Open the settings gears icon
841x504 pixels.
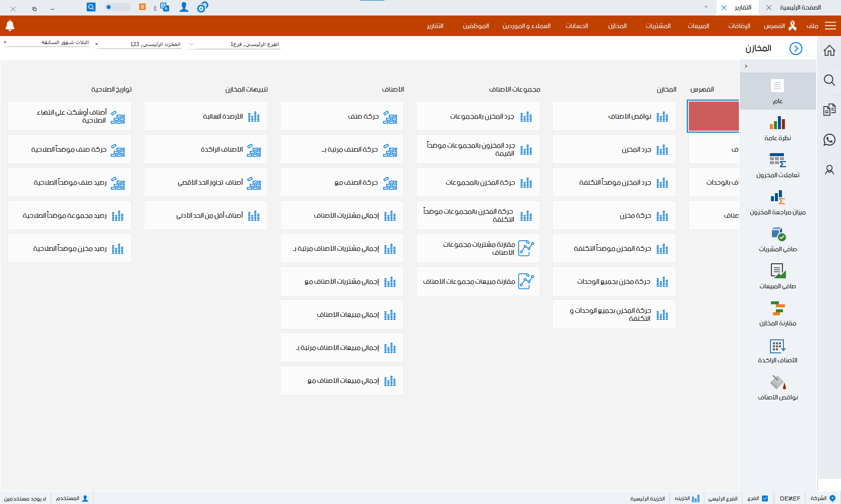coord(202,7)
